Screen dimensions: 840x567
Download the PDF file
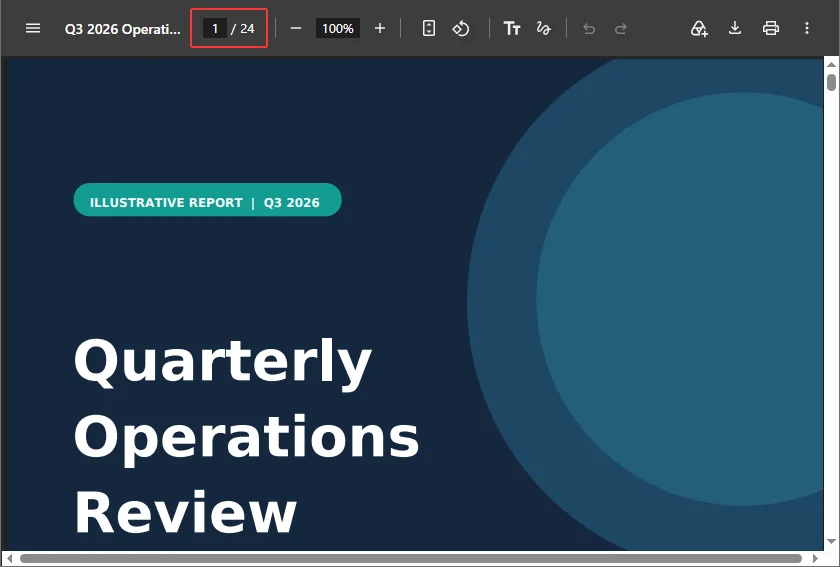(x=735, y=28)
